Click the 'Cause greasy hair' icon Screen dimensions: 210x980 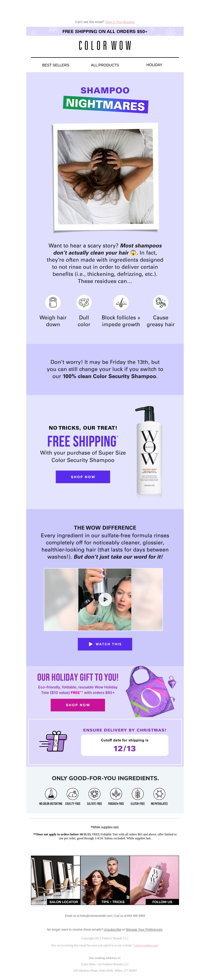click(161, 302)
